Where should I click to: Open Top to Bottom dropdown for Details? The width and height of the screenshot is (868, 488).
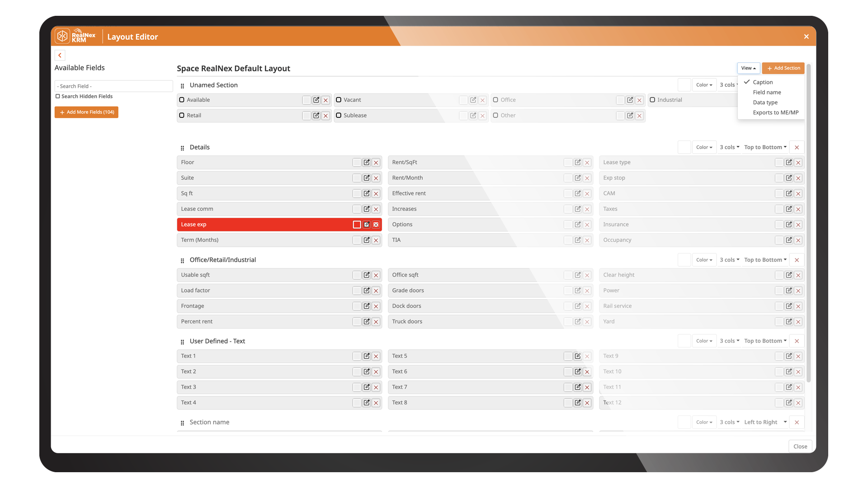click(765, 147)
